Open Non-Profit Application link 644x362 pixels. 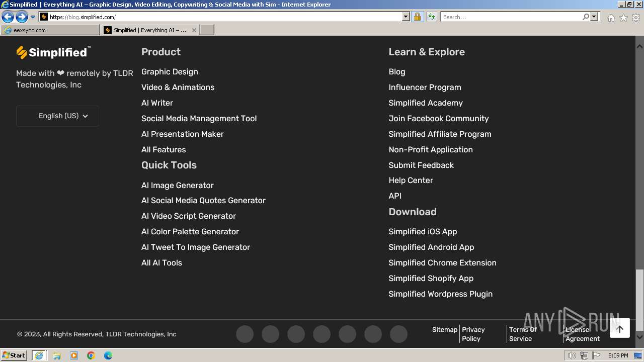[431, 150]
